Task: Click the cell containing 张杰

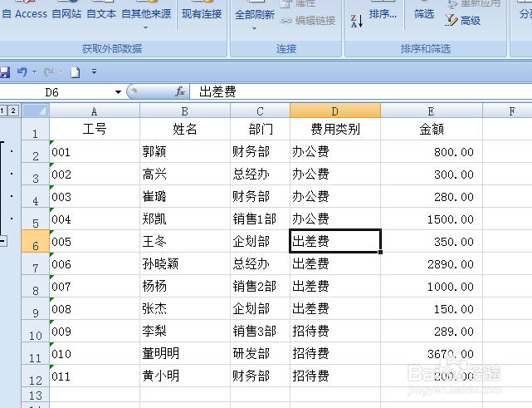Action: [x=184, y=308]
